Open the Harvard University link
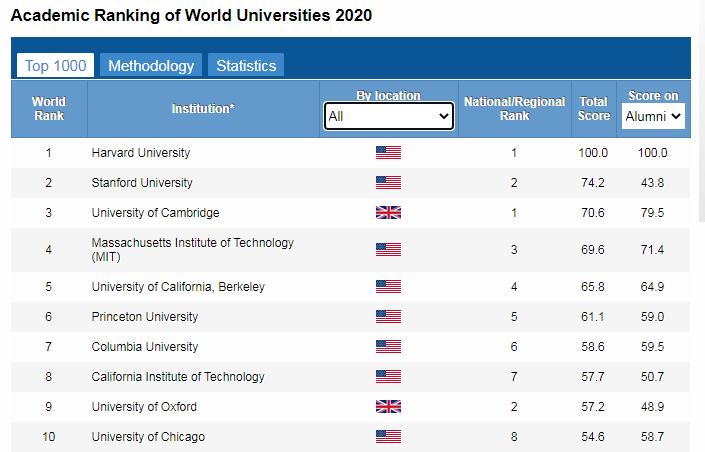Image resolution: width=705 pixels, height=452 pixels. coord(141,153)
